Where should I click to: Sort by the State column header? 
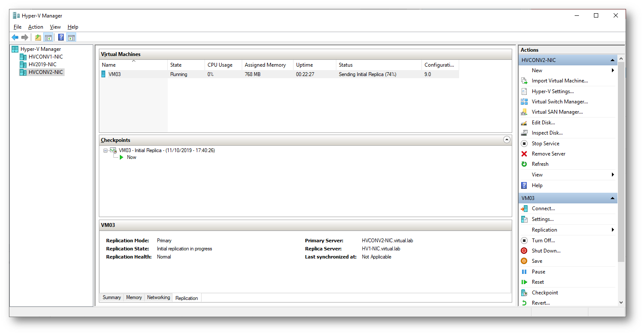pos(186,65)
